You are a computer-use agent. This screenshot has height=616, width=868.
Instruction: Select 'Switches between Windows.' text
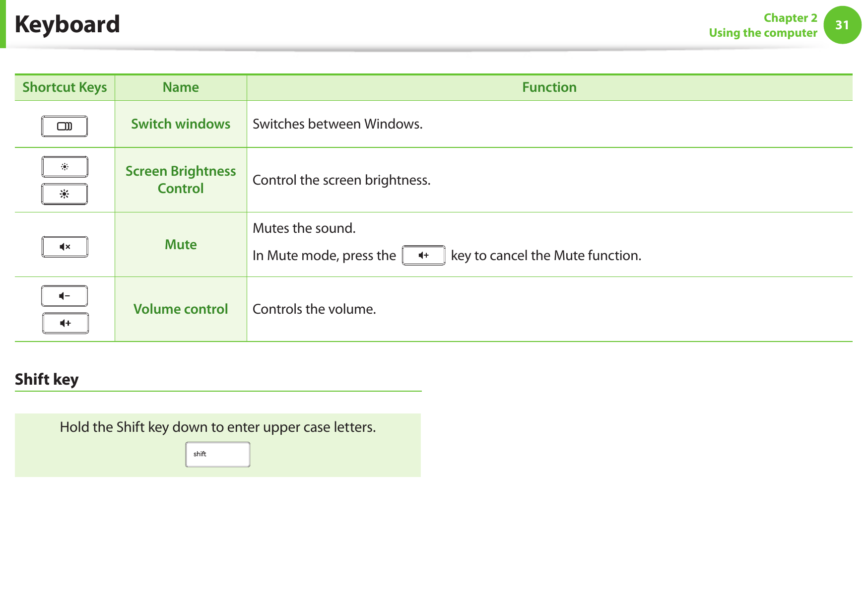[337, 124]
